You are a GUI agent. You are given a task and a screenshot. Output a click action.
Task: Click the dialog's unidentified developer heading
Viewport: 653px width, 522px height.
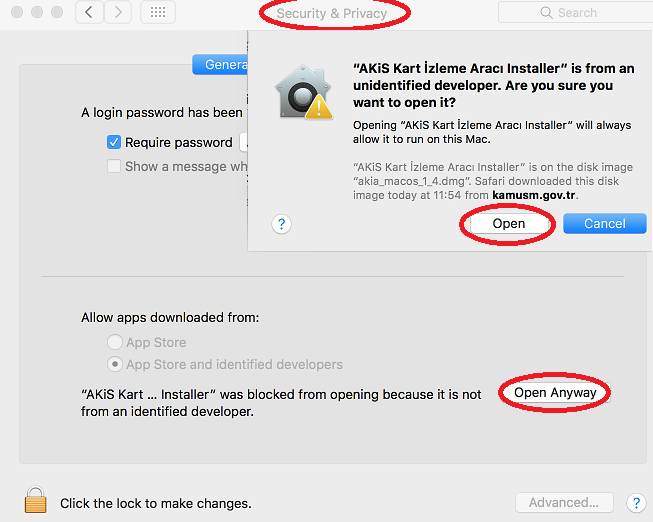[493, 85]
